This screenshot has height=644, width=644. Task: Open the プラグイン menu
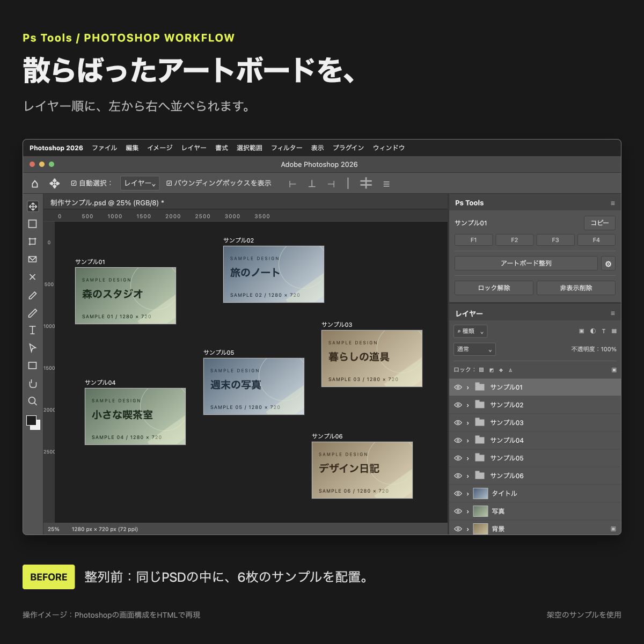(348, 148)
